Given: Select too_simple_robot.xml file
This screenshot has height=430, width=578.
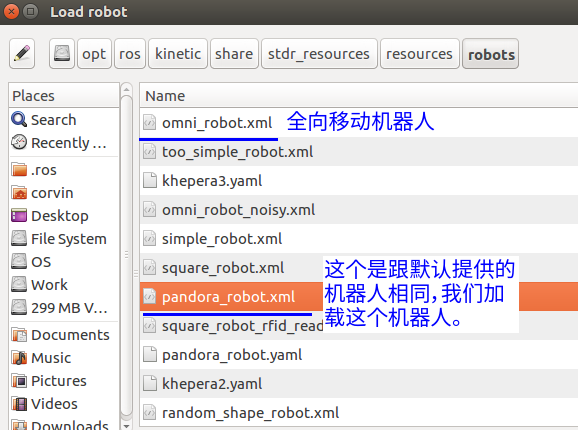Looking at the screenshot, I should tap(359, 152).
